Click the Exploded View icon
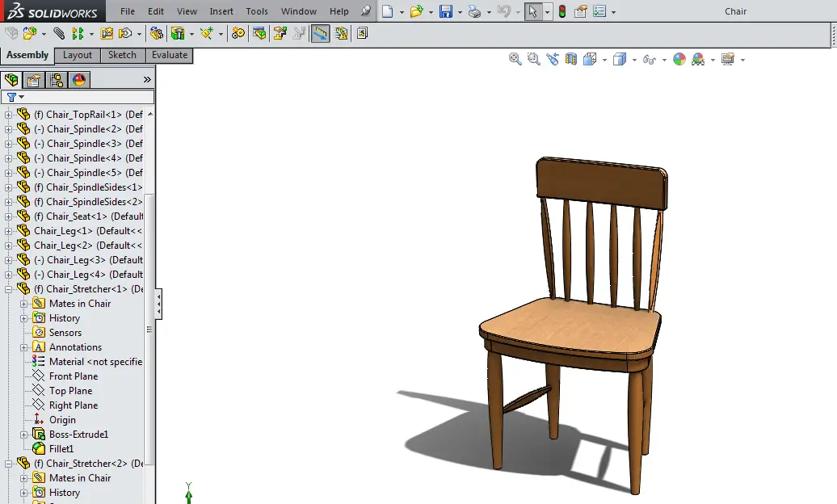Image resolution: width=837 pixels, height=504 pixels. 280,34
